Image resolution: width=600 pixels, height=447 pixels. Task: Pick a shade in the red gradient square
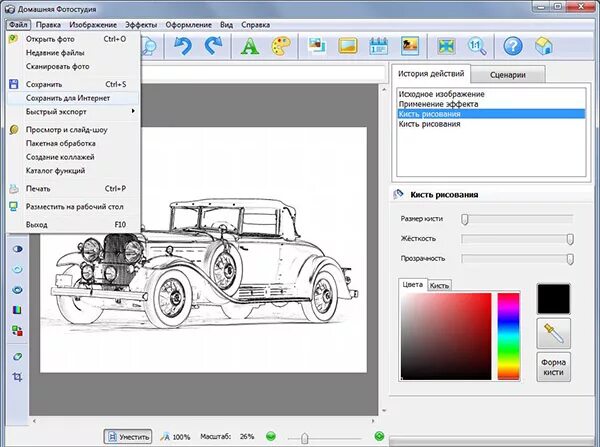click(446, 336)
